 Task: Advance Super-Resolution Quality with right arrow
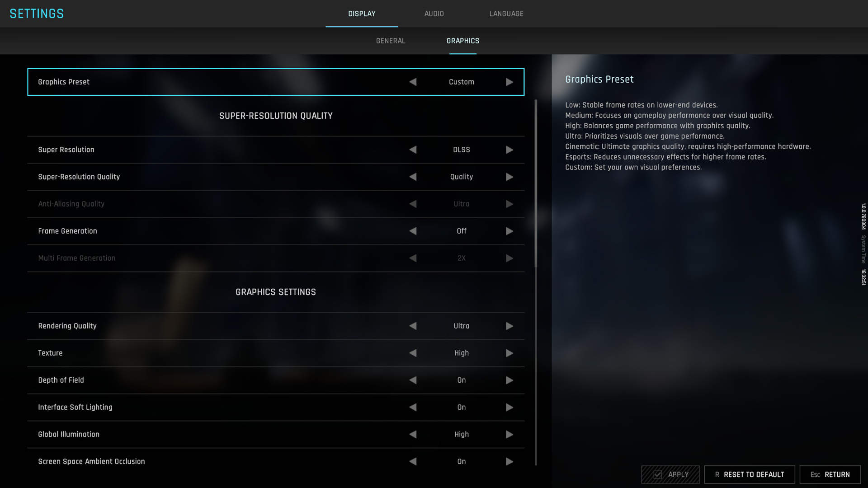pyautogui.click(x=509, y=177)
